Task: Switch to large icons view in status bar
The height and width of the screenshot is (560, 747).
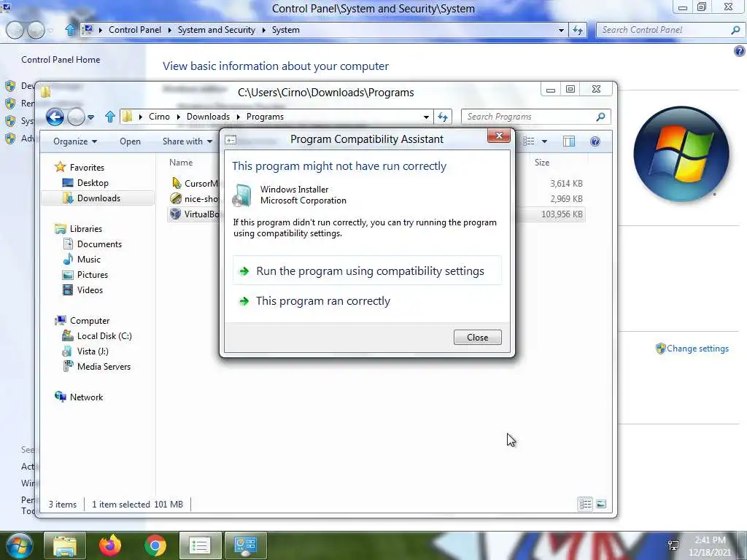Action: coord(601,504)
